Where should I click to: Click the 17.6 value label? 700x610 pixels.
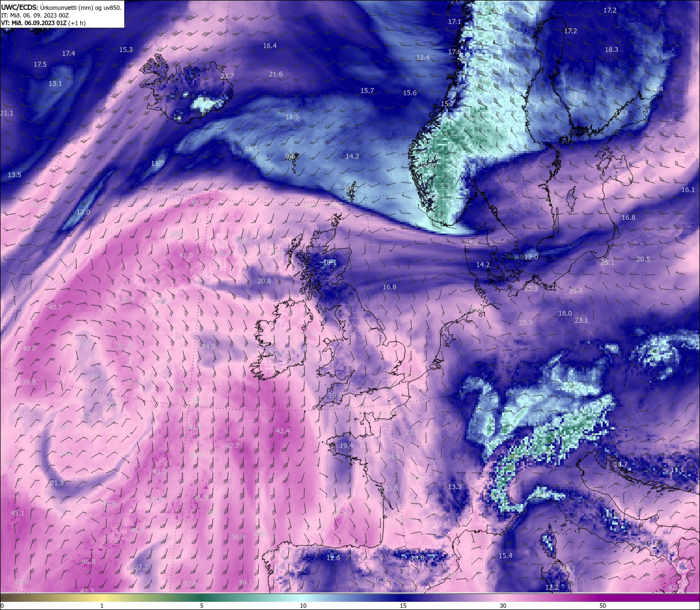[454, 52]
